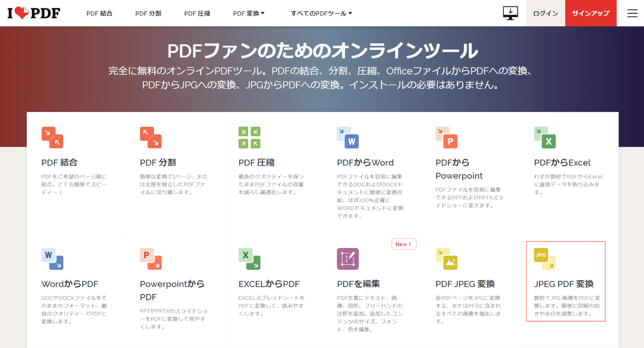Click the PDF 結合 description text
Viewport: 644px width, 348px height.
tap(74, 184)
